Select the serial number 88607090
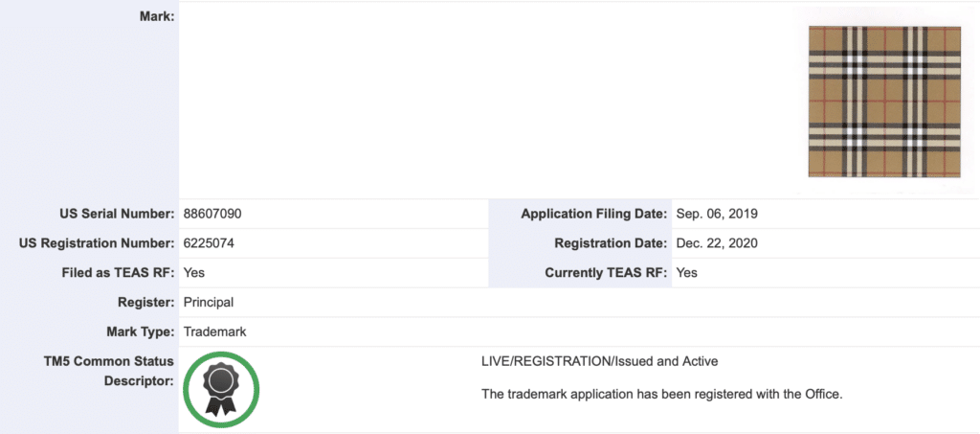980x434 pixels. [218, 214]
